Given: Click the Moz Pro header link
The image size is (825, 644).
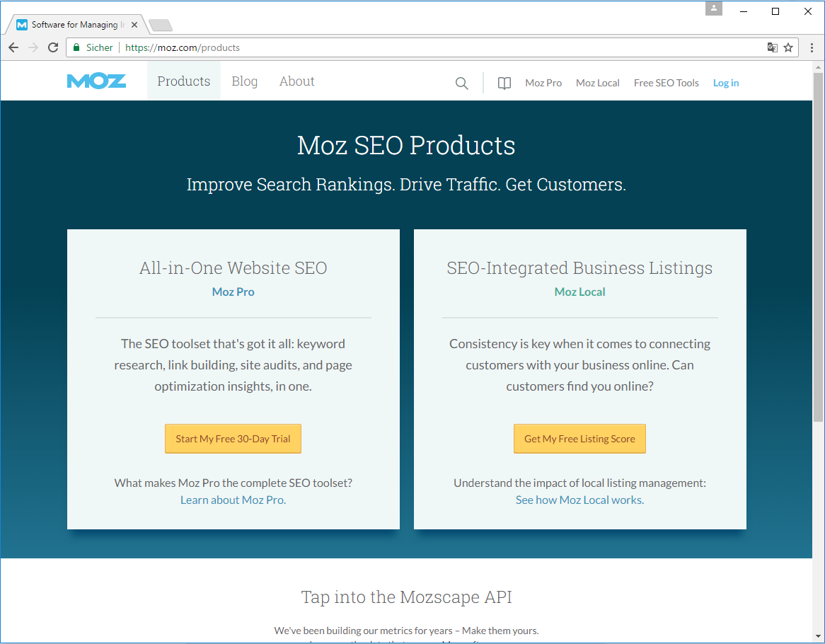Looking at the screenshot, I should (x=543, y=83).
